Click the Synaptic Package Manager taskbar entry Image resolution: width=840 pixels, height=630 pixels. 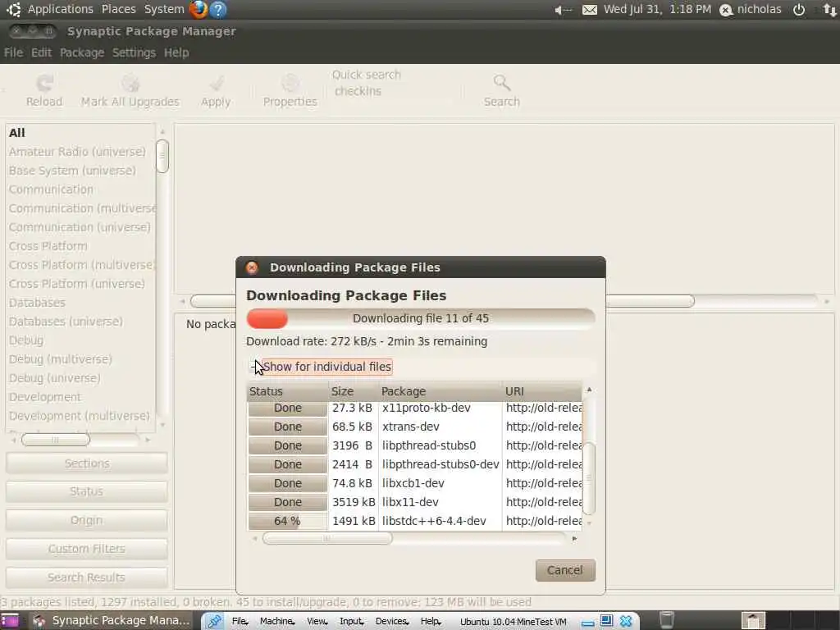(112, 620)
